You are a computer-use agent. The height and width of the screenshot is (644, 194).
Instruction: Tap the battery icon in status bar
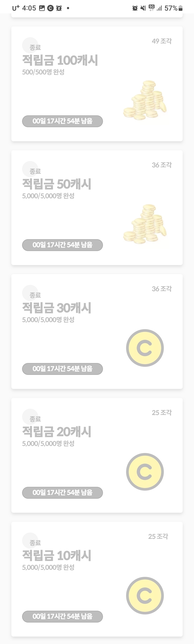180,8
